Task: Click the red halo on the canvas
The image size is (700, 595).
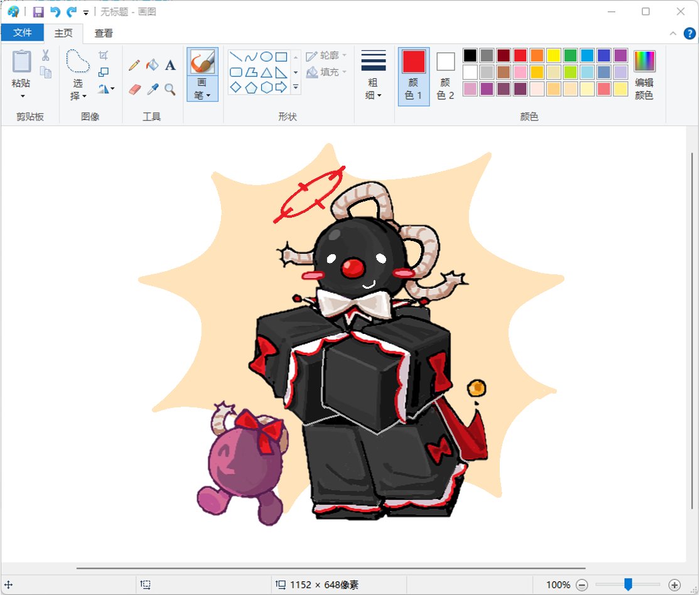Action: (x=309, y=194)
